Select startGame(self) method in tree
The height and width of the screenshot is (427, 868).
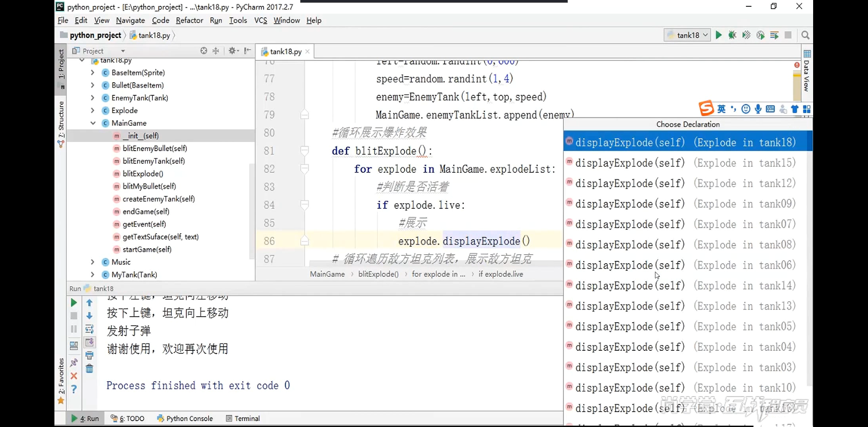[x=147, y=250]
